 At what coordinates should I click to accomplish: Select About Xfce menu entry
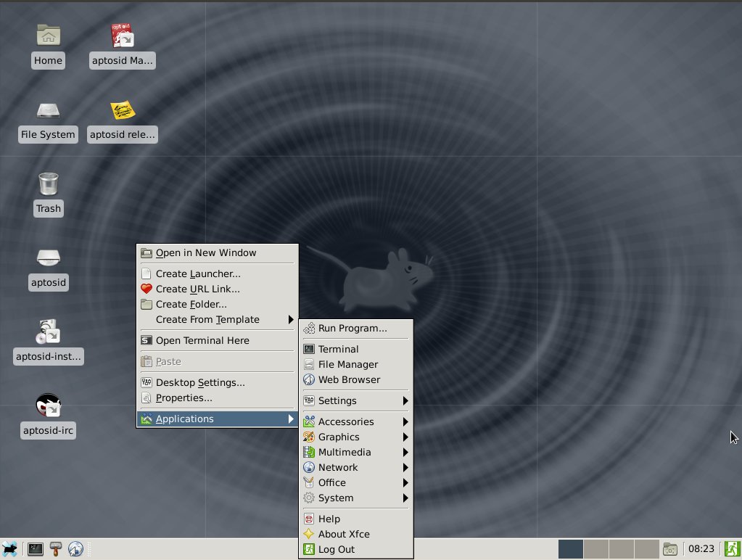point(356,534)
